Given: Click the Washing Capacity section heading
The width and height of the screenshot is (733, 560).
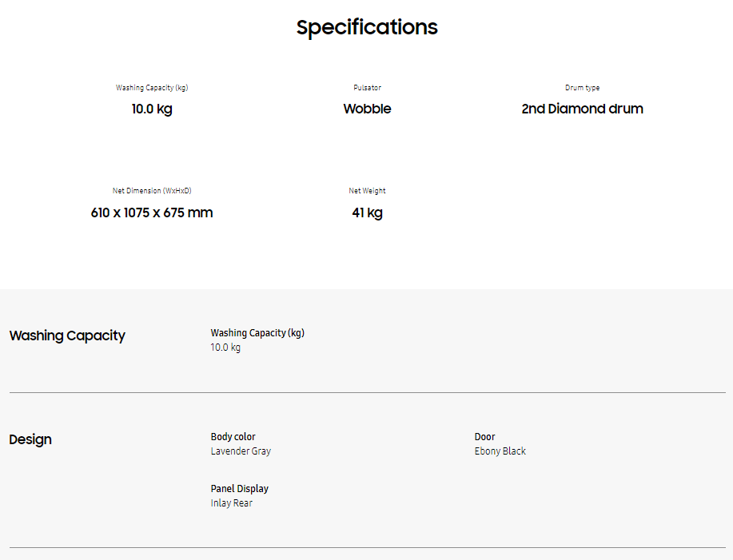Looking at the screenshot, I should (x=67, y=336).
